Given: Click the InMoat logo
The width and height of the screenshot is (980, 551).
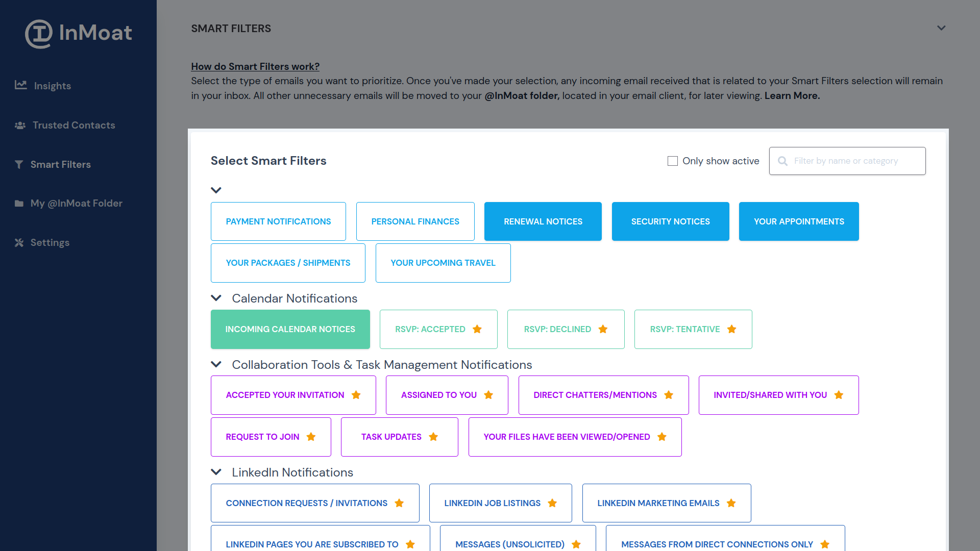Looking at the screenshot, I should 79,34.
